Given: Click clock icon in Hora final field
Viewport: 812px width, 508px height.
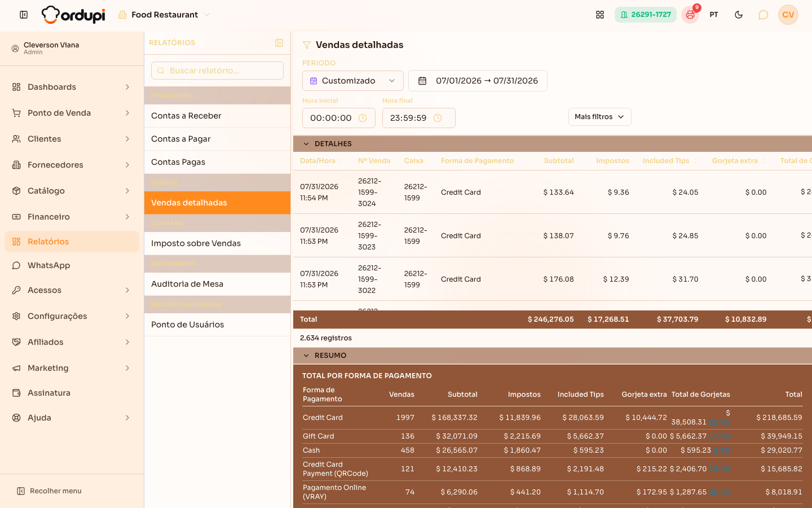Looking at the screenshot, I should pos(438,118).
